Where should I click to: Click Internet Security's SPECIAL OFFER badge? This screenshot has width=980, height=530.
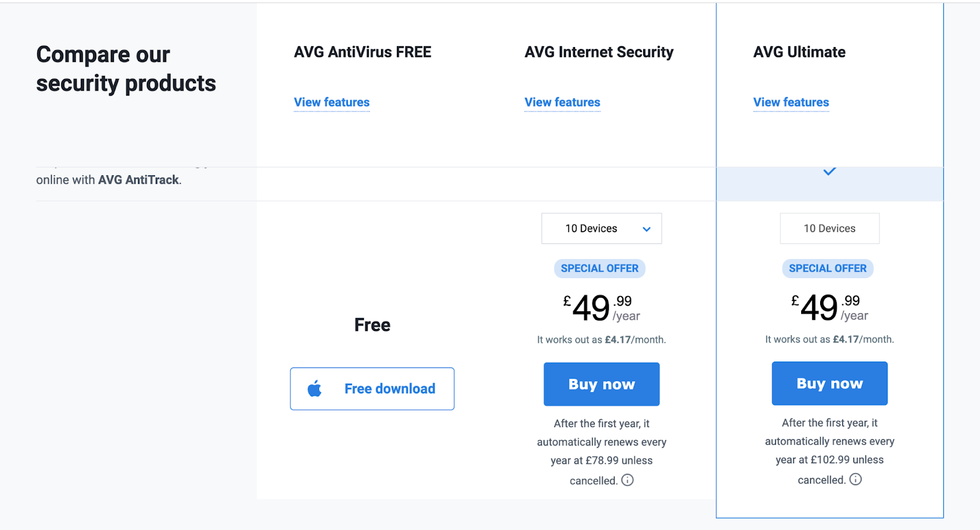click(x=600, y=268)
